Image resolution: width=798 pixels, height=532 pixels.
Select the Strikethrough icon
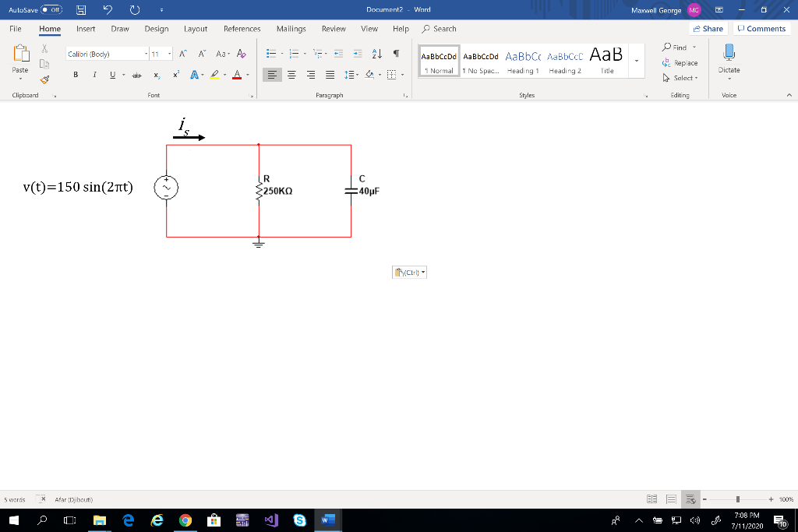(x=136, y=73)
